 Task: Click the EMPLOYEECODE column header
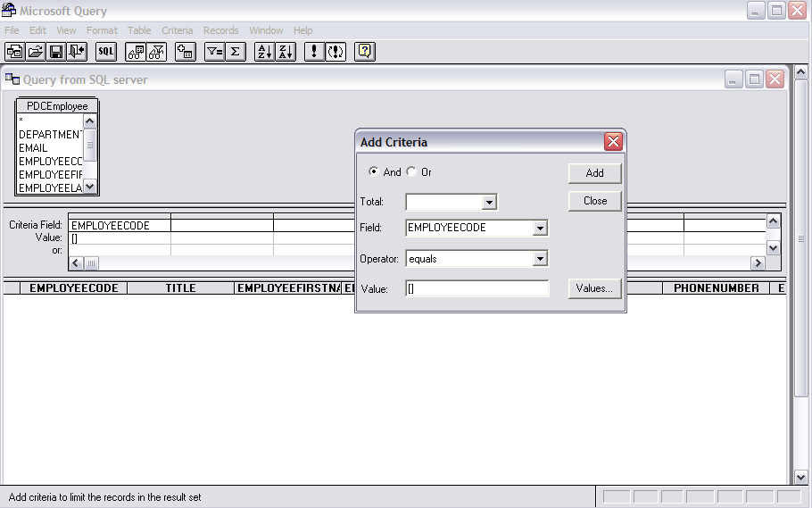tap(73, 288)
